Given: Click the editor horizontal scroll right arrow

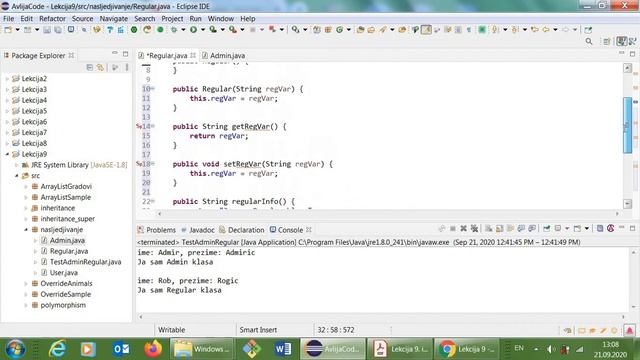Looking at the screenshot, I should tap(617, 213).
